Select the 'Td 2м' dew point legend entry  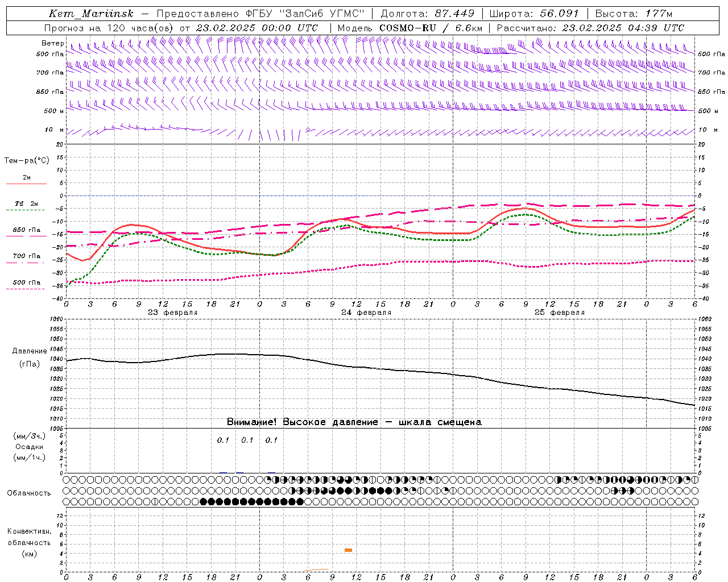[27, 203]
